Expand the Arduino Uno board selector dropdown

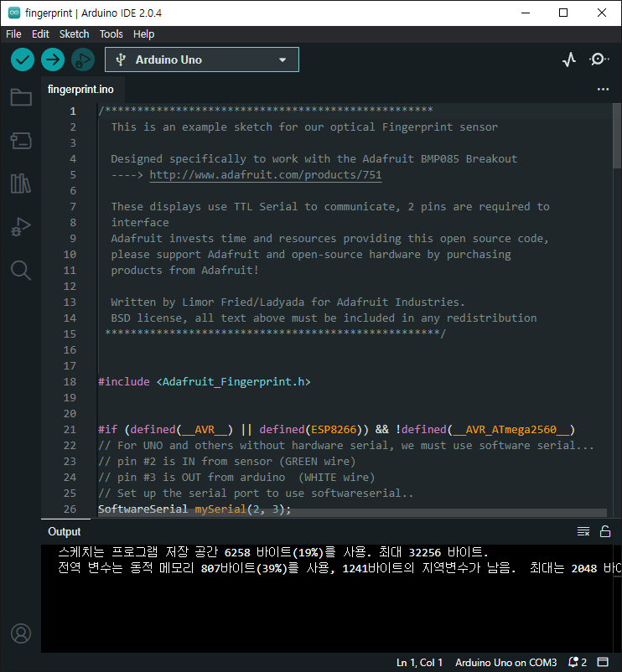[x=202, y=59]
